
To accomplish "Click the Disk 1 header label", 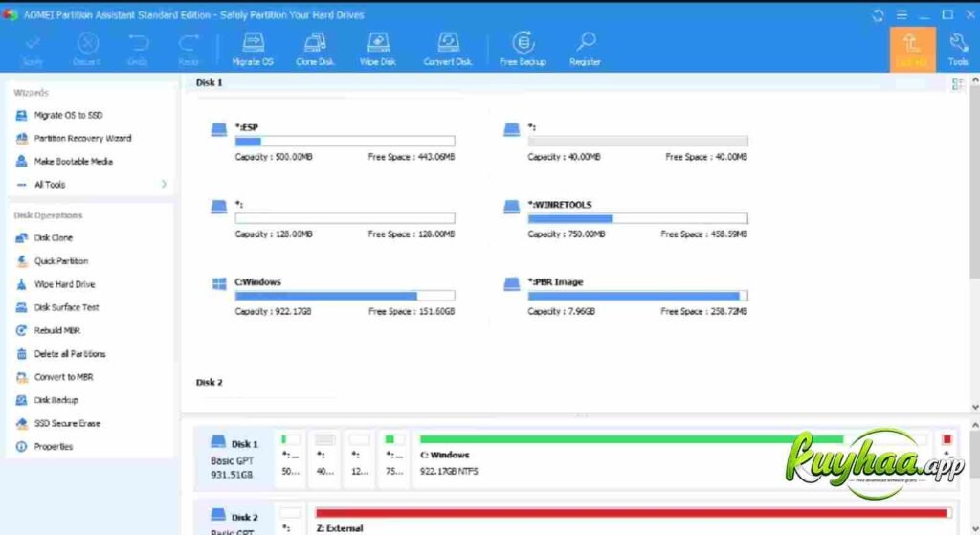I will pyautogui.click(x=209, y=82).
